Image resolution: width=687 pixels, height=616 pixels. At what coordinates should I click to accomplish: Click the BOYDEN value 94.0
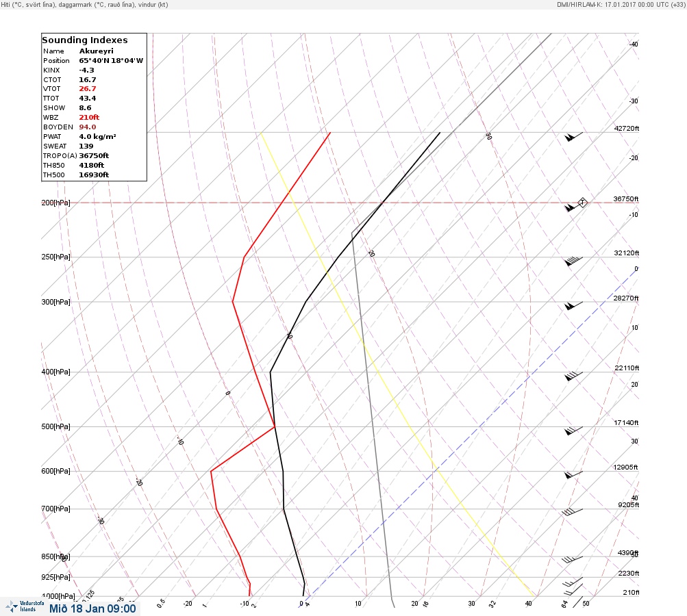(x=87, y=127)
